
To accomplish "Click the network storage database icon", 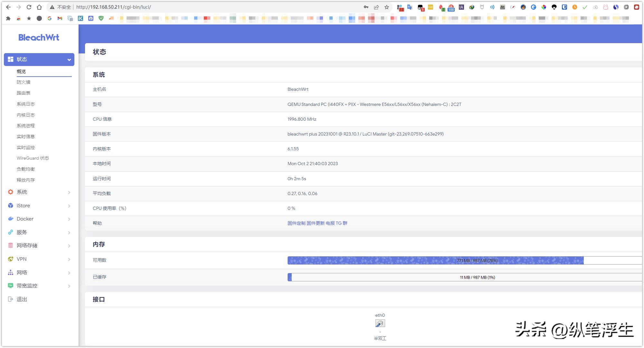I will 11,245.
